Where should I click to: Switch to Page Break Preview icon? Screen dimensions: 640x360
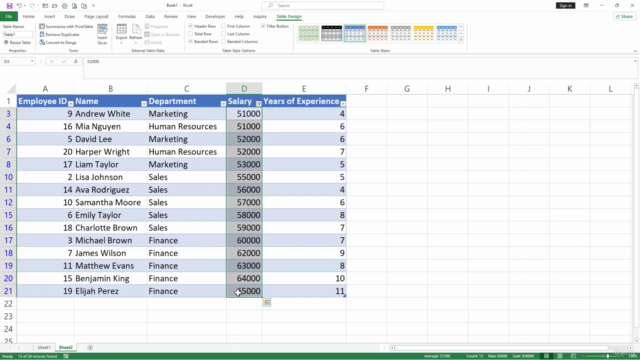[x=573, y=356]
